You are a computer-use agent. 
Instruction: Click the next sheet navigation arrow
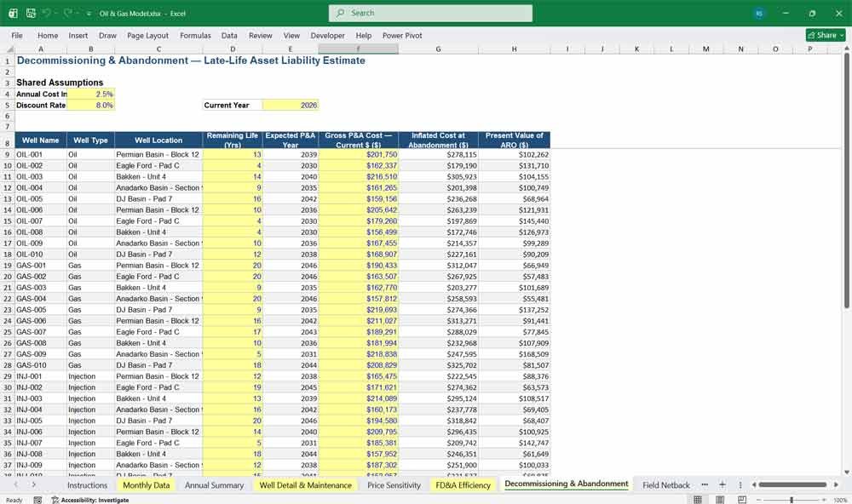click(34, 484)
